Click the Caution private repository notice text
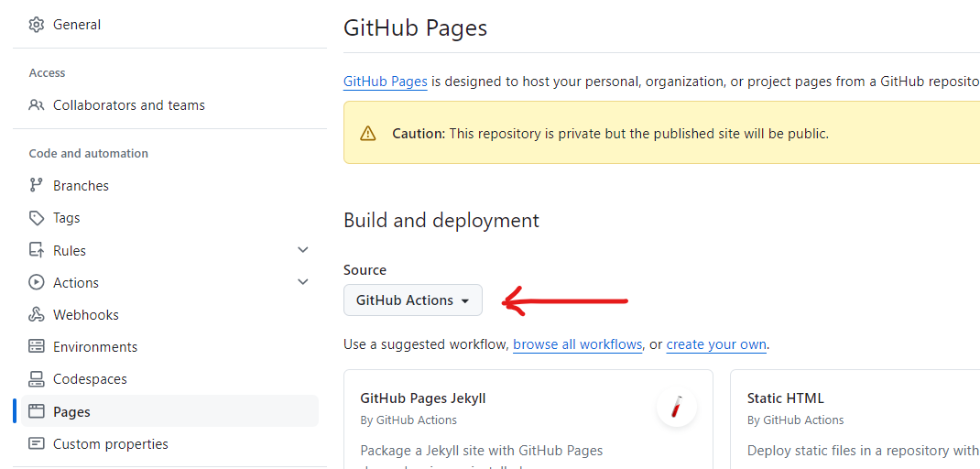Viewport: 980px width, 469px height. tap(610, 133)
